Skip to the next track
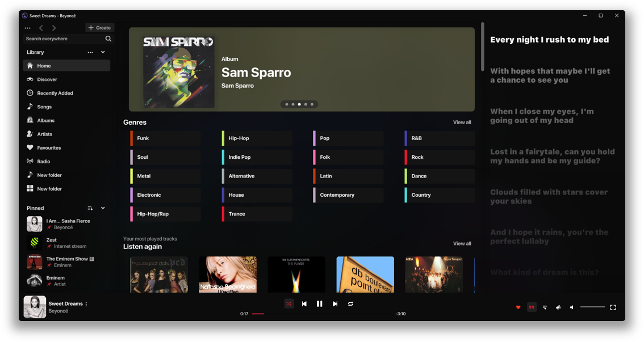The image size is (644, 342). pyautogui.click(x=335, y=304)
